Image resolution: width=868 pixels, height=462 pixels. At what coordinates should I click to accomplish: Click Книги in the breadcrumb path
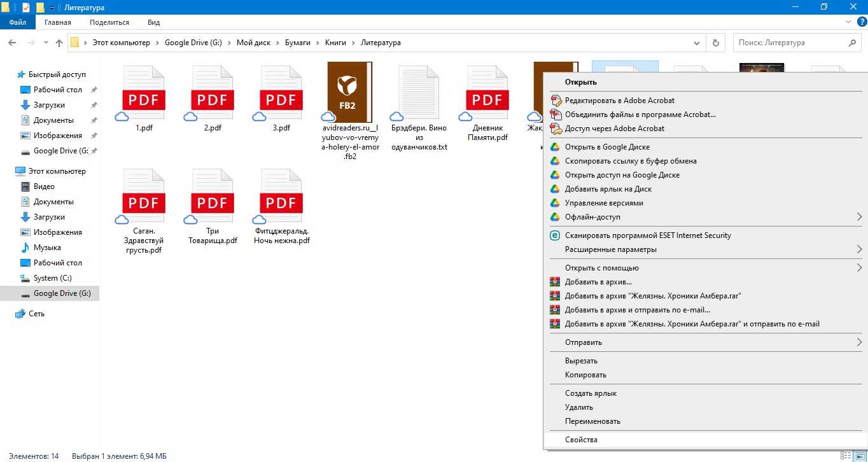pyautogui.click(x=335, y=43)
